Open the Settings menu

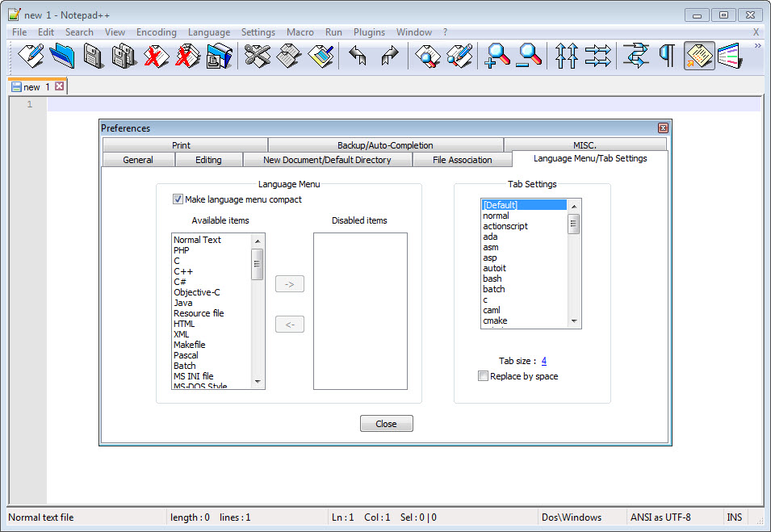258,32
